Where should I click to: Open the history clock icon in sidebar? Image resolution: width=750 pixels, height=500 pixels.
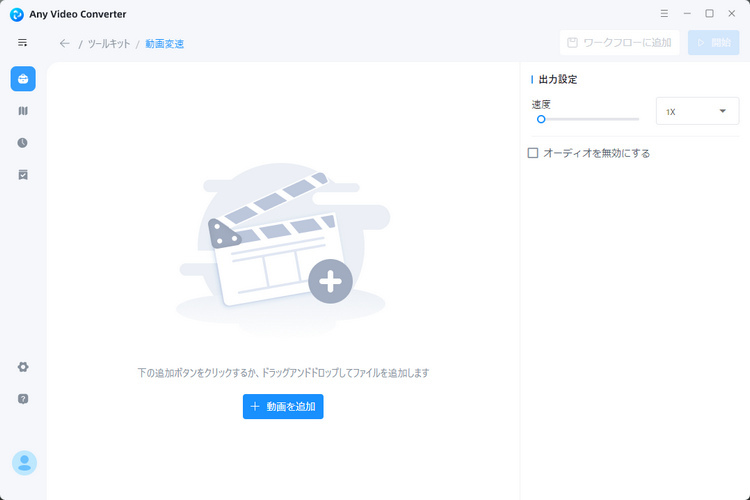click(x=22, y=143)
